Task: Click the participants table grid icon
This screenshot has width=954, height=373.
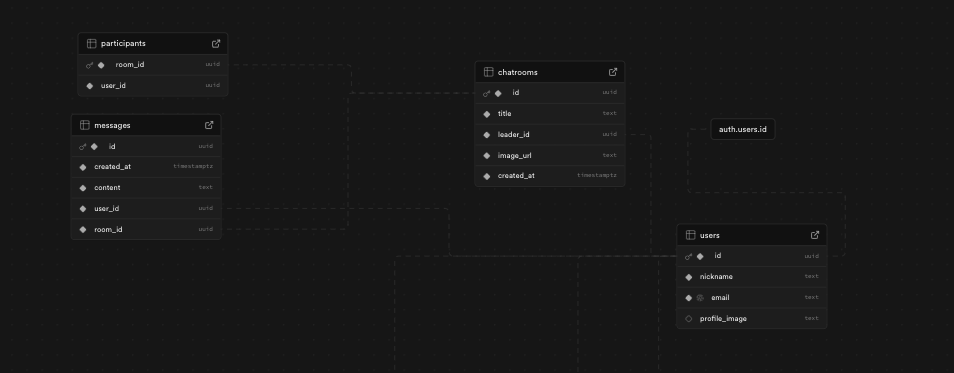Action: click(91, 44)
